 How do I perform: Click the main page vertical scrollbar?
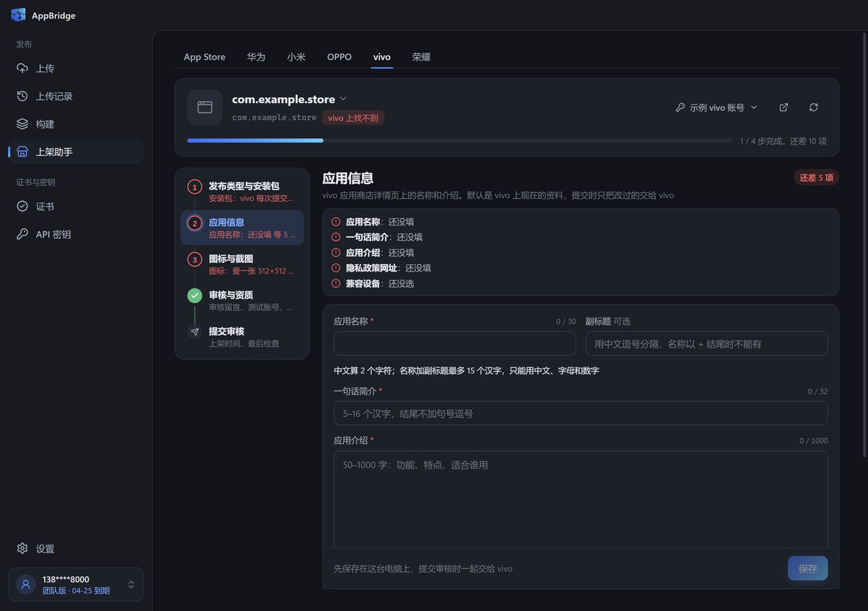(x=865, y=244)
